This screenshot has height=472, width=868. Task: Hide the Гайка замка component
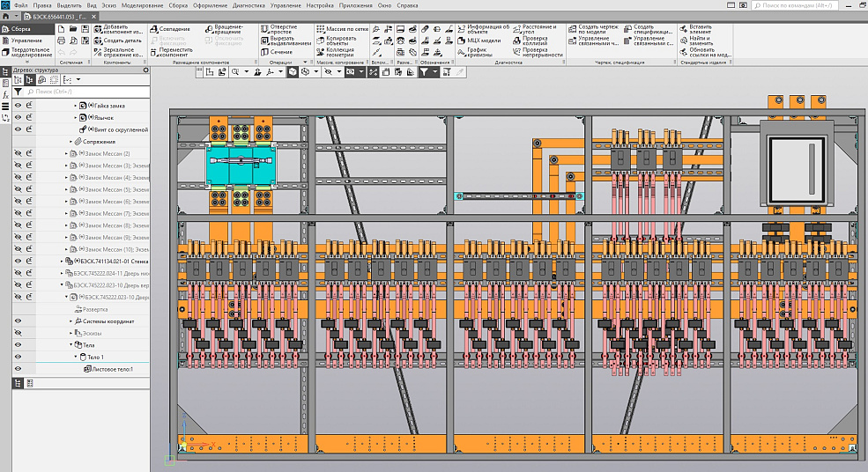(x=18, y=106)
